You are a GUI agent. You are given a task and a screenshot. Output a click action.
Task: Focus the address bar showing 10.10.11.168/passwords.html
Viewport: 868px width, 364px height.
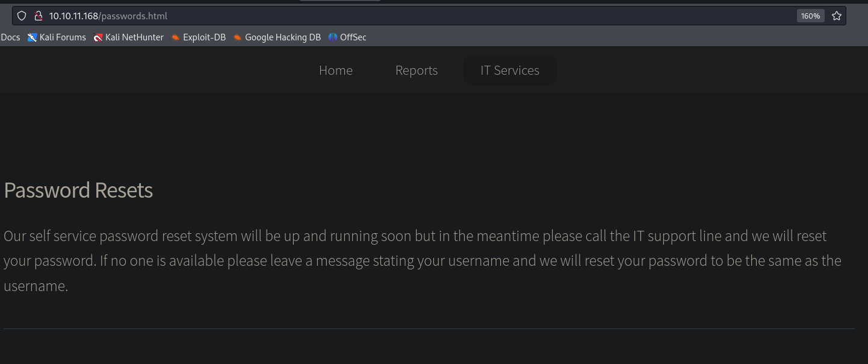click(361, 16)
